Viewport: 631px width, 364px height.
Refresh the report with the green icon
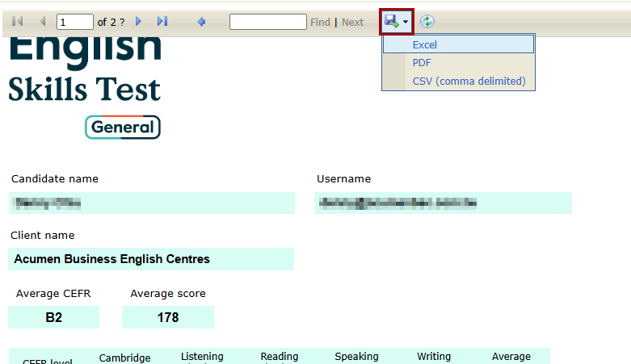[427, 22]
